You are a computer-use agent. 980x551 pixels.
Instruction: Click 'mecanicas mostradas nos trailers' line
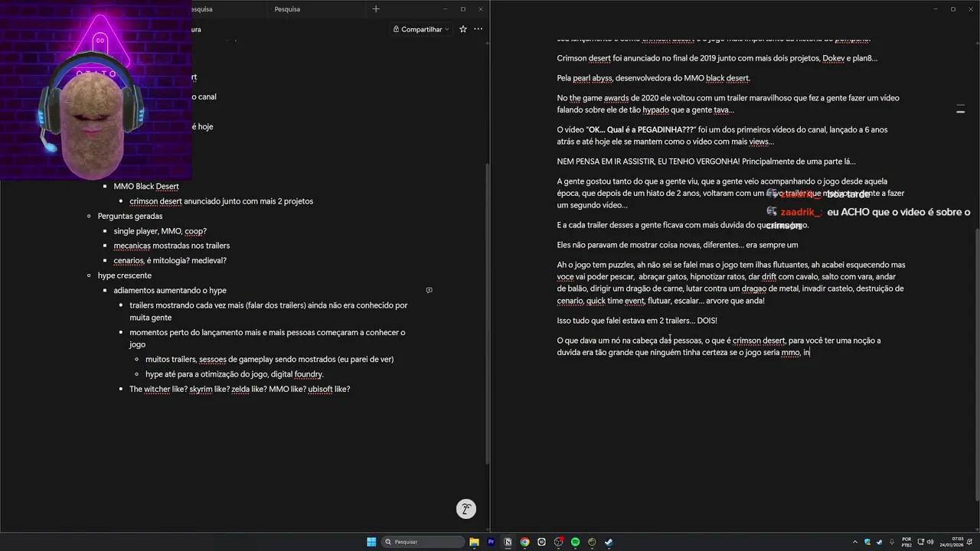coord(171,246)
